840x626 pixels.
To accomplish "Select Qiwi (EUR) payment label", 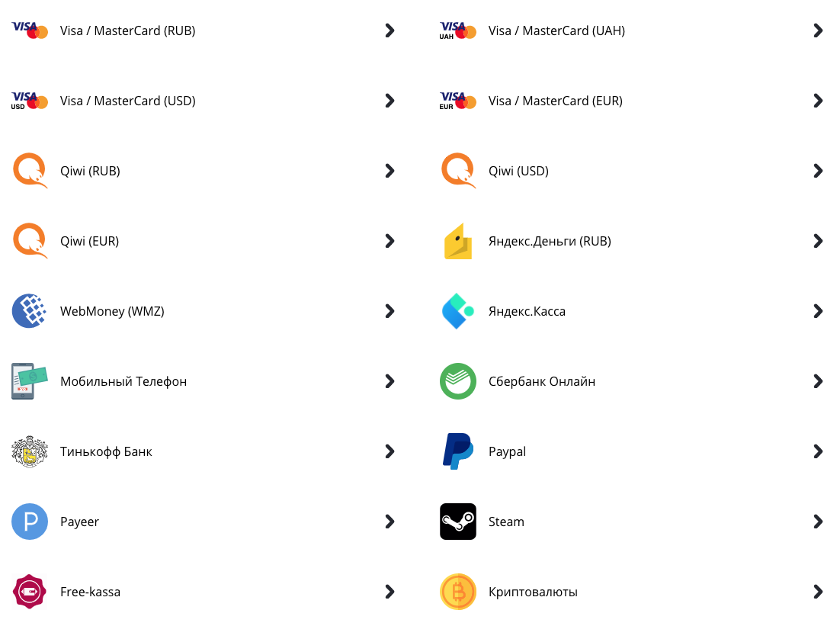I will pyautogui.click(x=89, y=241).
